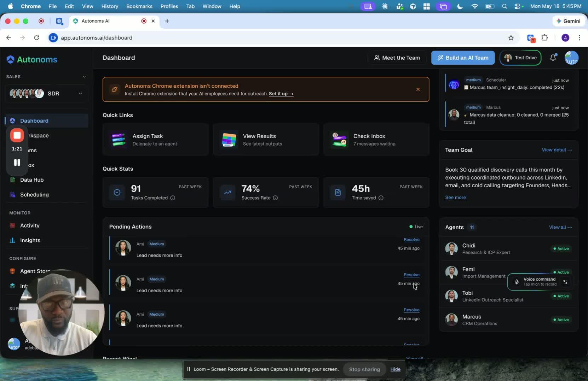Image resolution: width=588 pixels, height=381 pixels.
Task: Open Voice command settings sliders icon
Action: pos(565,282)
